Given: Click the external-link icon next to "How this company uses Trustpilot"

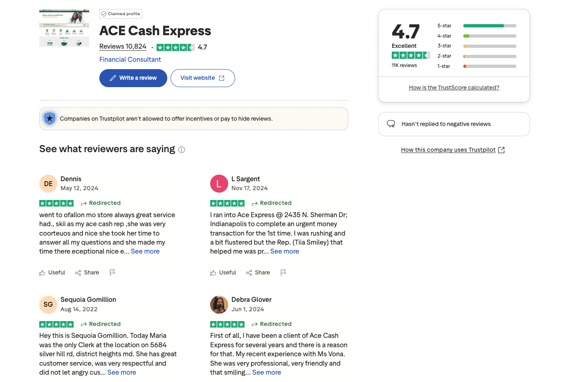Looking at the screenshot, I should pos(501,150).
